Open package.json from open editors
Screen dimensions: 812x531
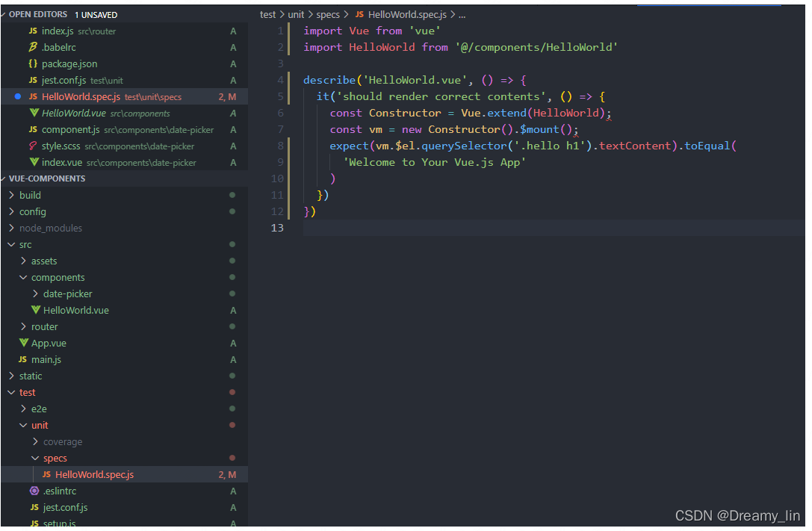click(x=124, y=63)
